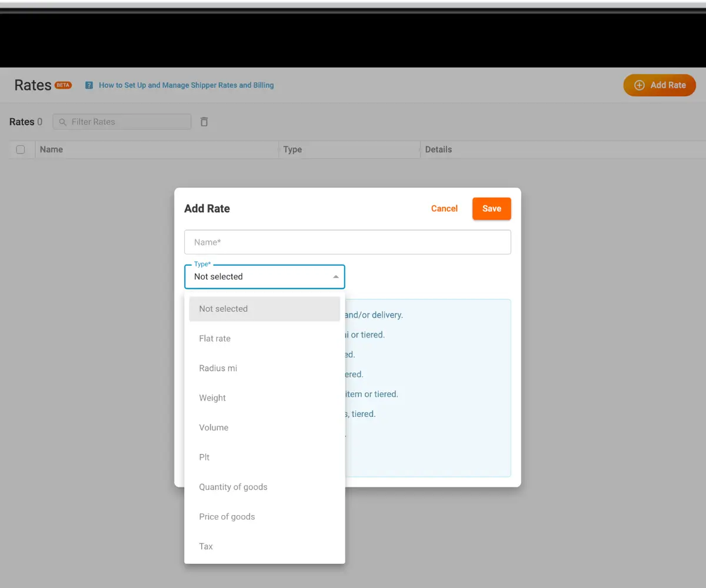Open How to Set Up and Manage Shipper Rates link

pos(186,85)
